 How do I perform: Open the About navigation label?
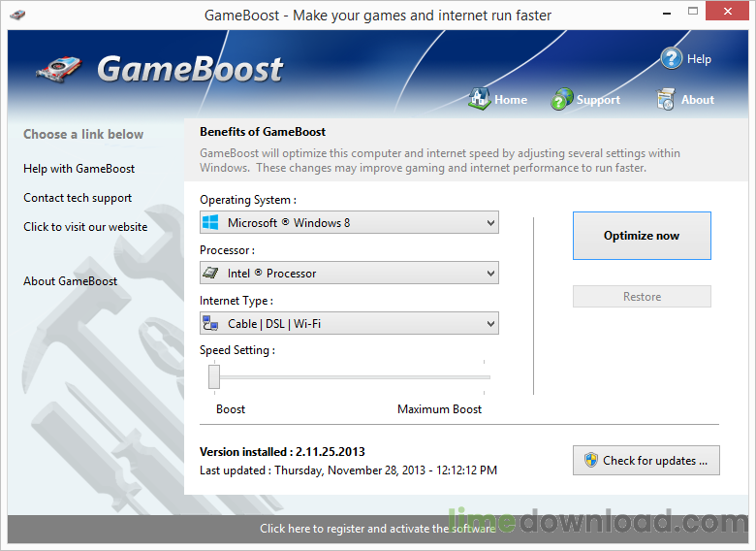click(x=698, y=99)
